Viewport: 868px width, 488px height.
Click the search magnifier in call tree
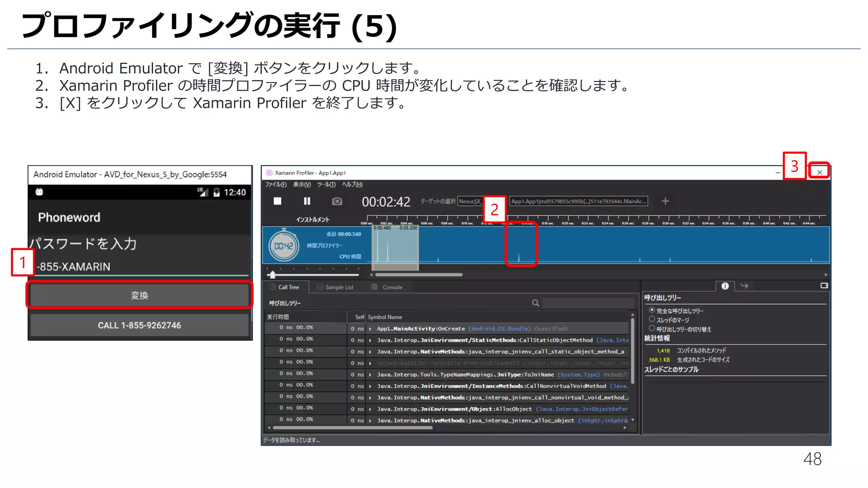pyautogui.click(x=536, y=303)
